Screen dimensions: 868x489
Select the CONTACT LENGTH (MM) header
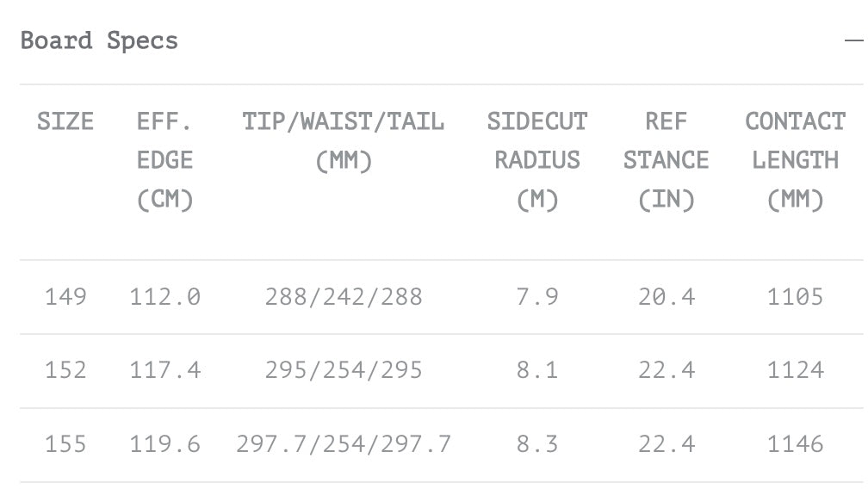[x=795, y=160]
